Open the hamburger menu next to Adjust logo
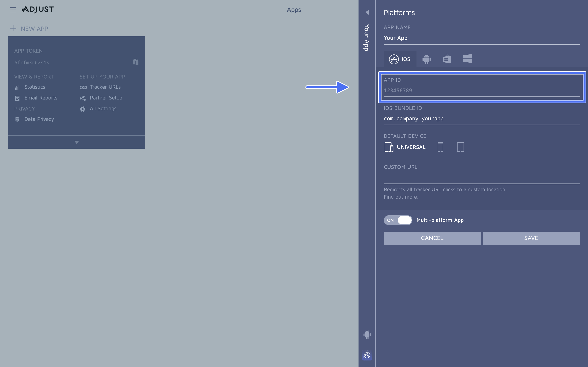Screen dimensions: 588x367 pyautogui.click(x=13, y=10)
